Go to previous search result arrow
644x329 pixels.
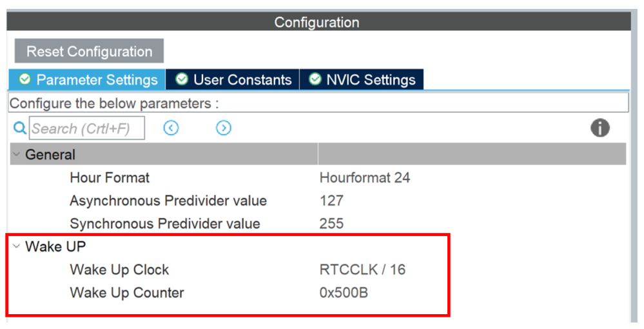[171, 128]
